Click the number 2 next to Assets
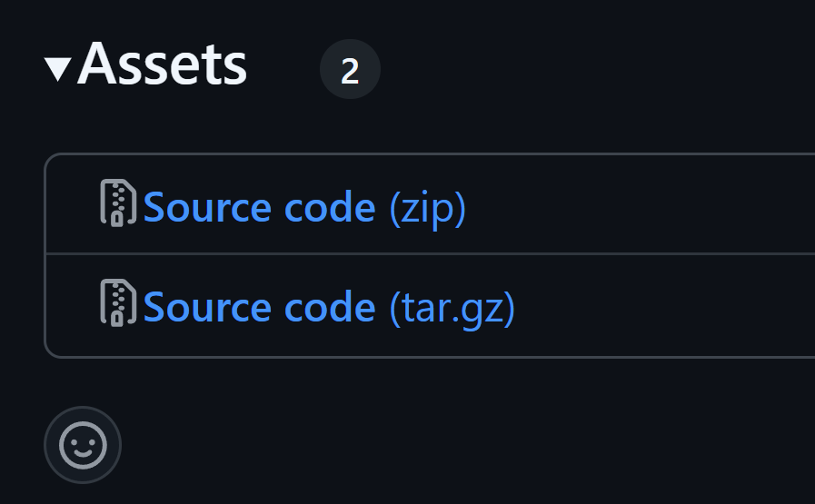The width and height of the screenshot is (815, 504). tap(350, 71)
